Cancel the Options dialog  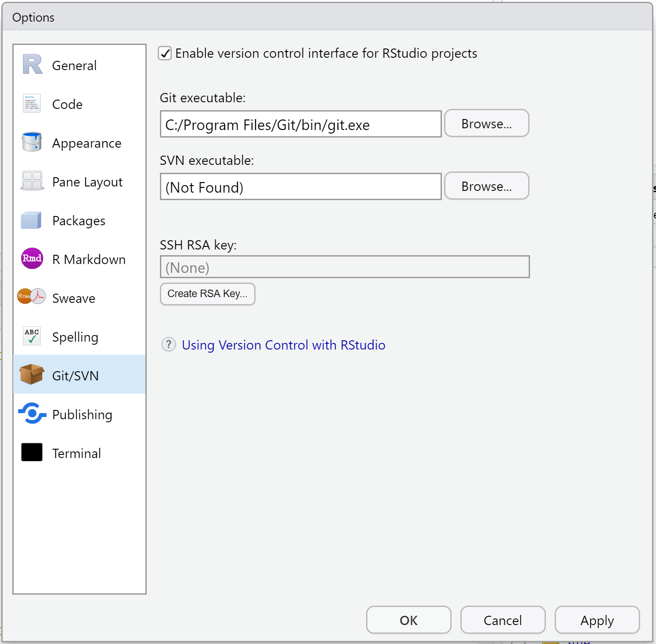coord(502,620)
